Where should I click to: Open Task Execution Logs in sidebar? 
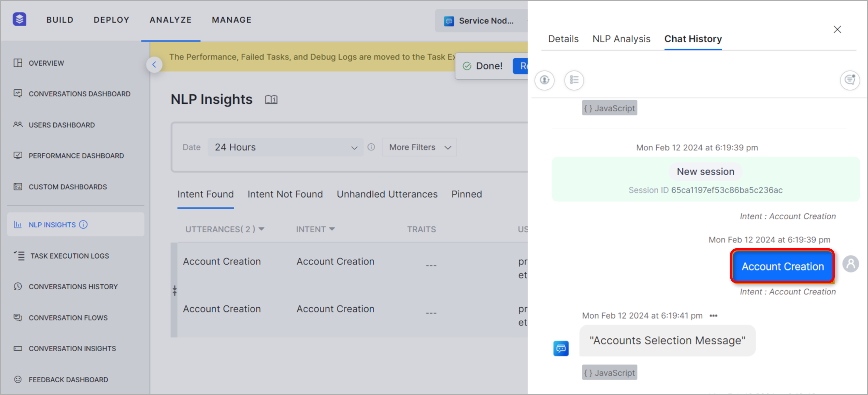(69, 256)
